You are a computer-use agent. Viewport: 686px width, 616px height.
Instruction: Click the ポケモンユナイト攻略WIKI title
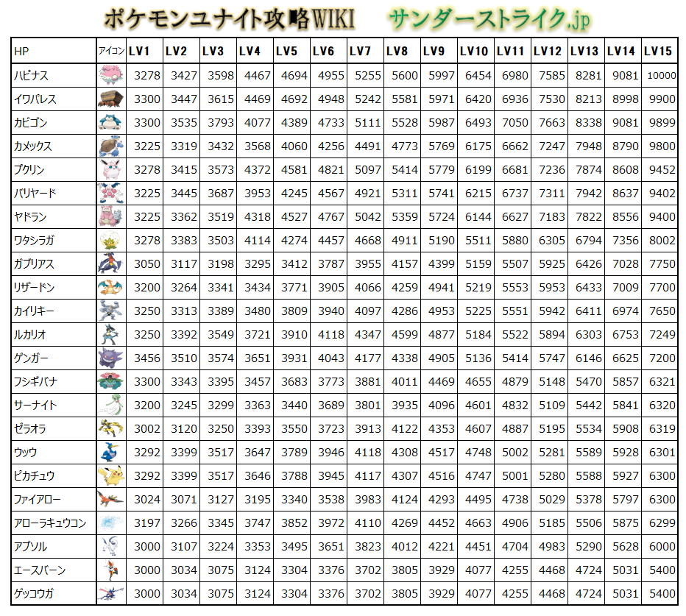coord(229,18)
